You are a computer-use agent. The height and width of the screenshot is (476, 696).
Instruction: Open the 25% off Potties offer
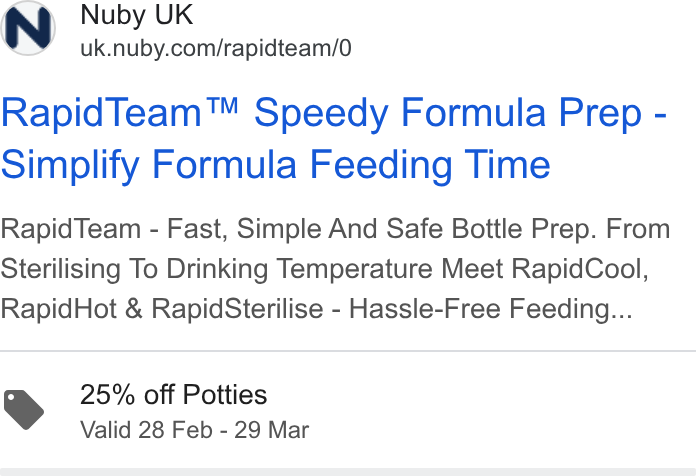click(174, 394)
